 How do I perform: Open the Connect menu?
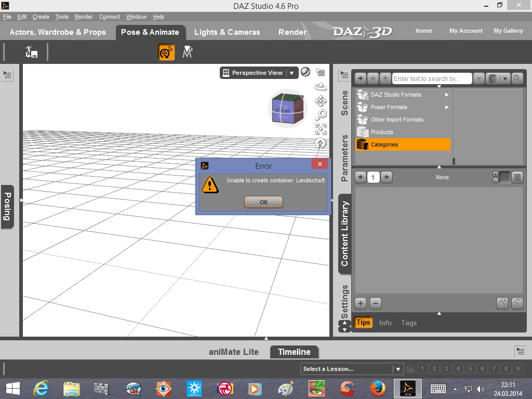point(109,17)
